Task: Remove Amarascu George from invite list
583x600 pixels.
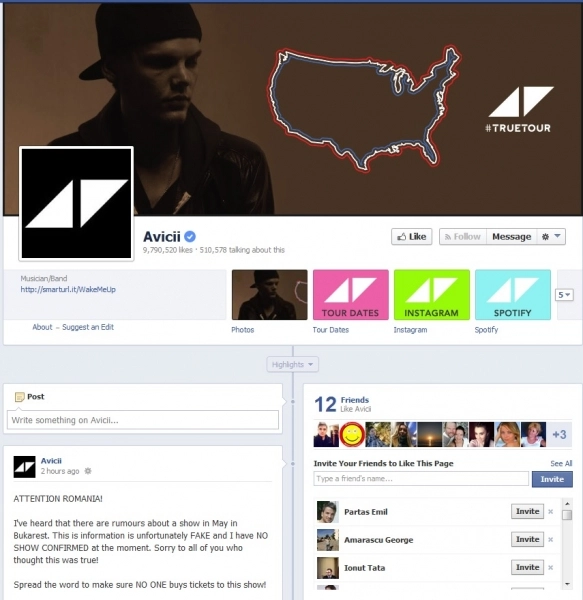Action: click(550, 540)
